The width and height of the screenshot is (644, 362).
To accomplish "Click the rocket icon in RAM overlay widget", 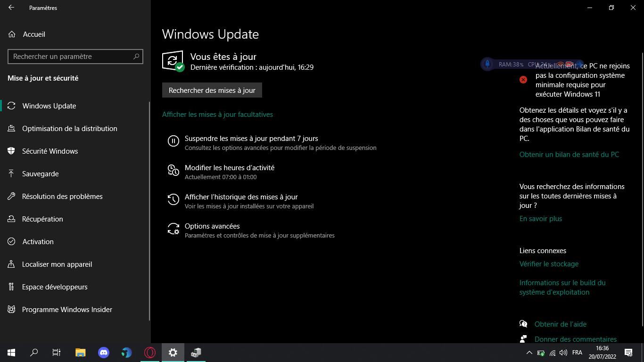I will [487, 64].
